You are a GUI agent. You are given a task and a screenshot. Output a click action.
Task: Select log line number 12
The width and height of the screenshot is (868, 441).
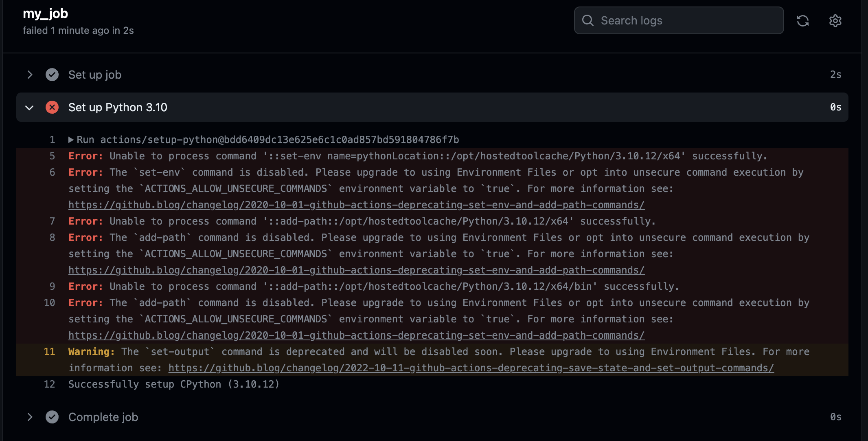pyautogui.click(x=49, y=384)
